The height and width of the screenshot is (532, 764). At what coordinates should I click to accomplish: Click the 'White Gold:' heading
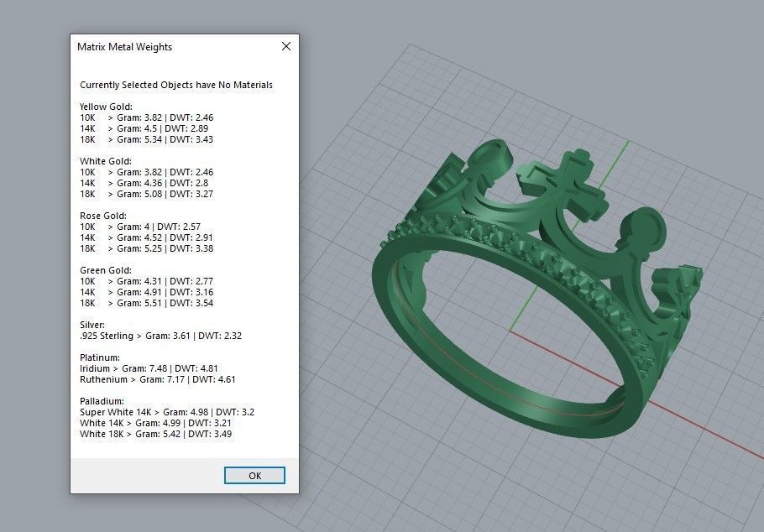tap(105, 161)
